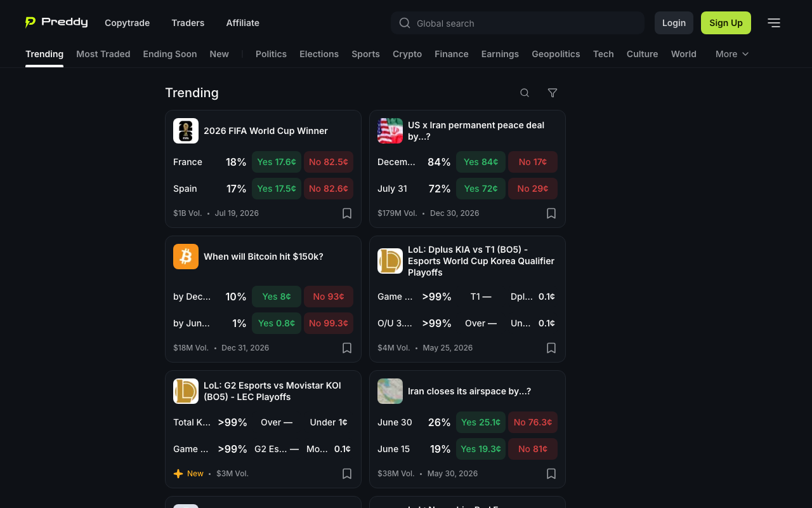Open the Copytrade page
This screenshot has width=812, height=508.
coord(128,23)
